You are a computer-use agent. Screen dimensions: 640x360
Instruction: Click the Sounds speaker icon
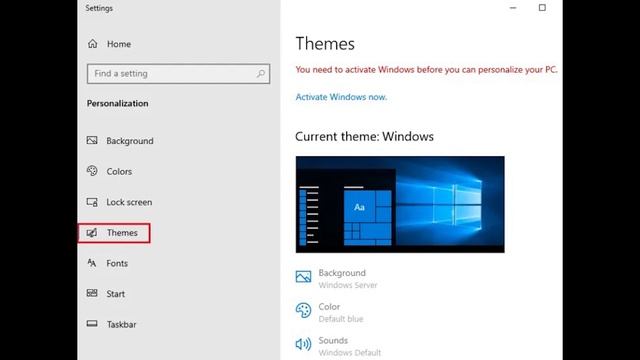[x=303, y=344]
